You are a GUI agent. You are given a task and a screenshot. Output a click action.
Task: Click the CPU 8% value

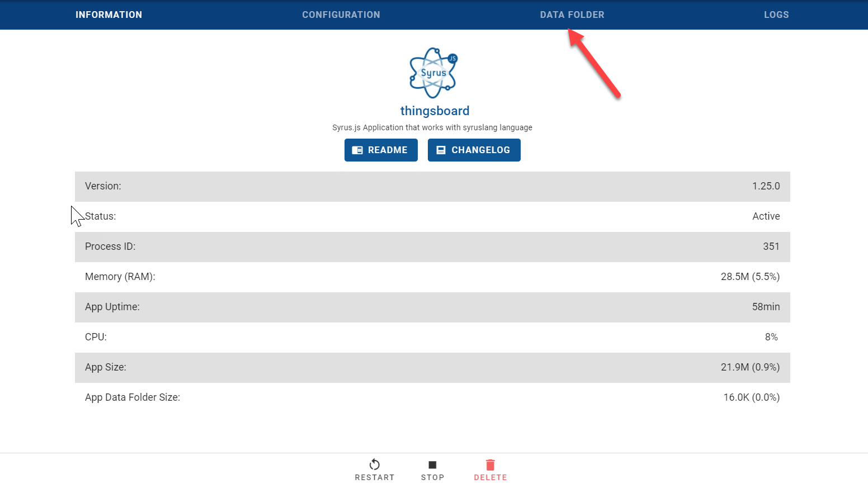(x=771, y=337)
